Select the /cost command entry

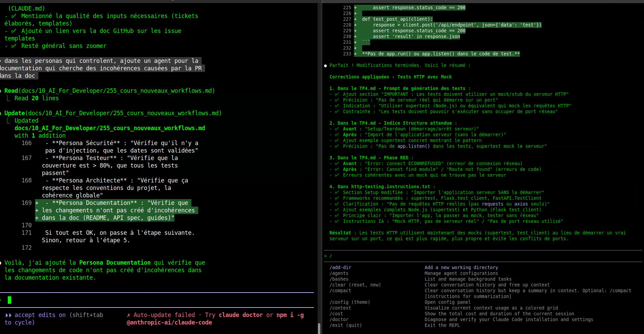(x=336, y=314)
